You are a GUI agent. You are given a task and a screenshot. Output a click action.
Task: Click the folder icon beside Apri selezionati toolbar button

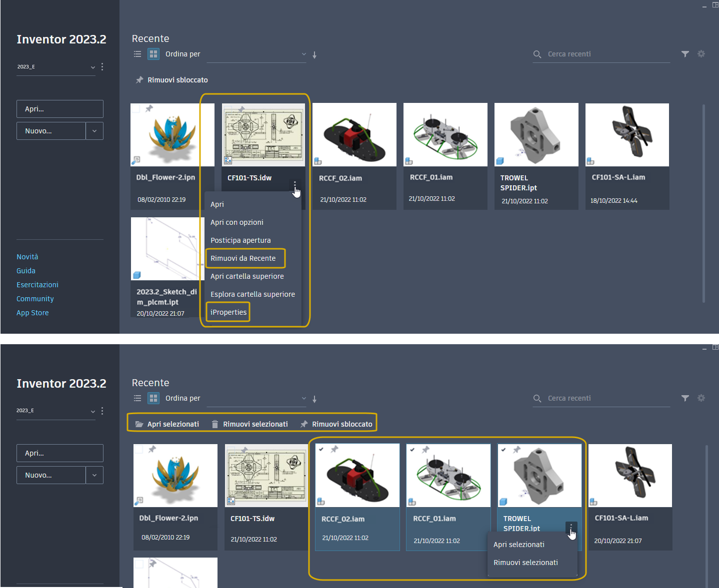pos(139,424)
